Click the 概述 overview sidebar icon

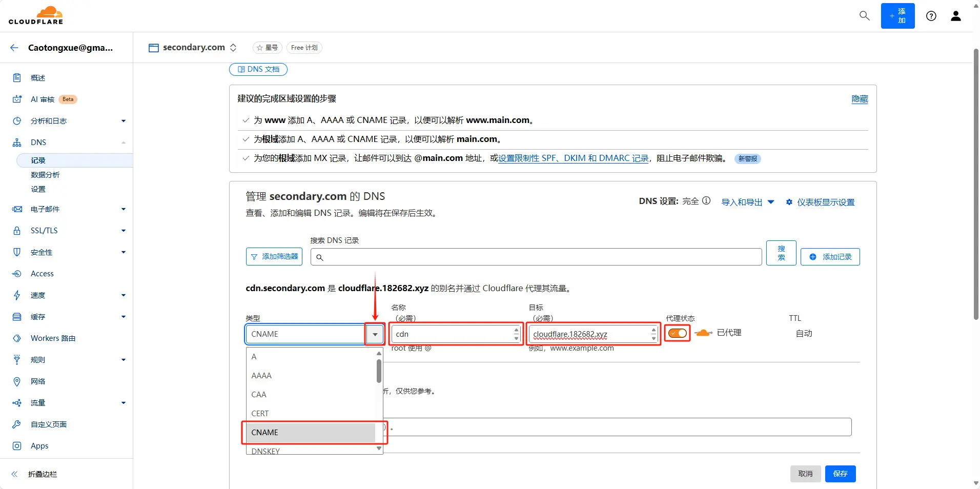17,78
